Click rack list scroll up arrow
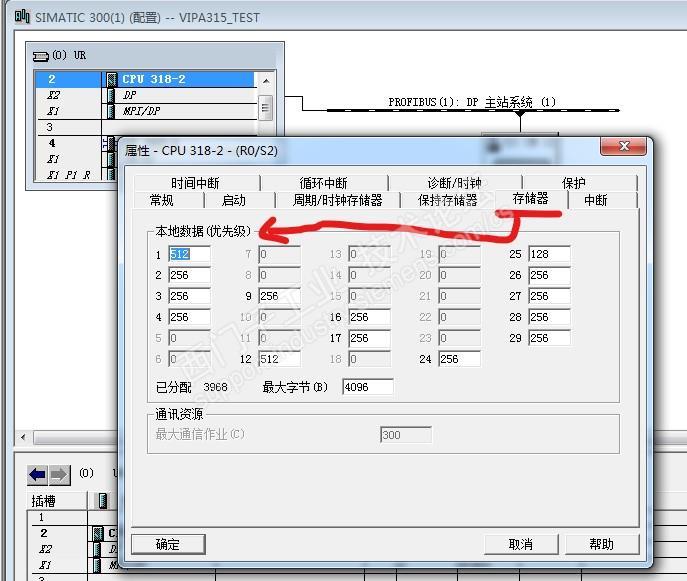The width and height of the screenshot is (687, 581). click(x=266, y=81)
